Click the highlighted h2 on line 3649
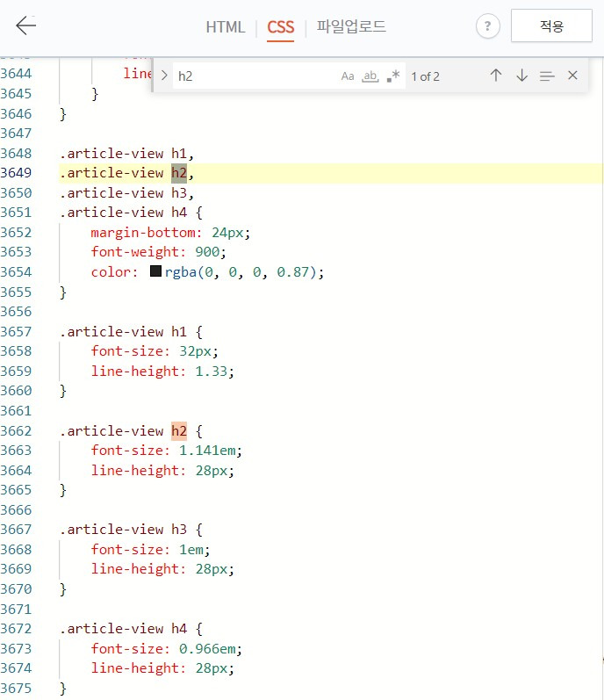The image size is (604, 700). pos(179,173)
